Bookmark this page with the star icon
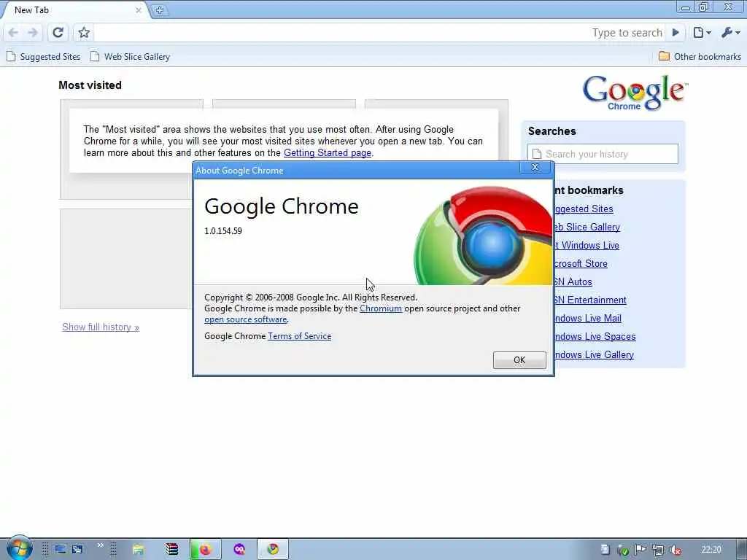Image resolution: width=747 pixels, height=560 pixels. (84, 32)
